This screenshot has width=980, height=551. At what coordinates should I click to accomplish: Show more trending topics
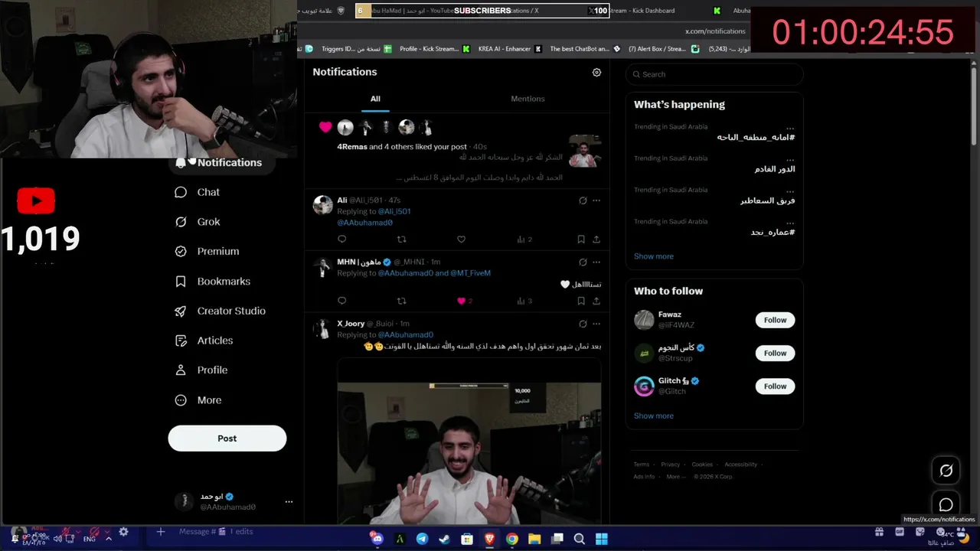654,256
